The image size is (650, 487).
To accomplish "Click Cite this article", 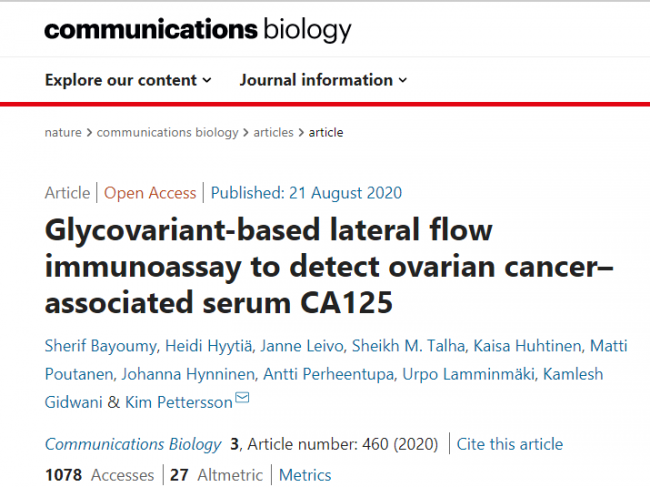I will coord(509,444).
